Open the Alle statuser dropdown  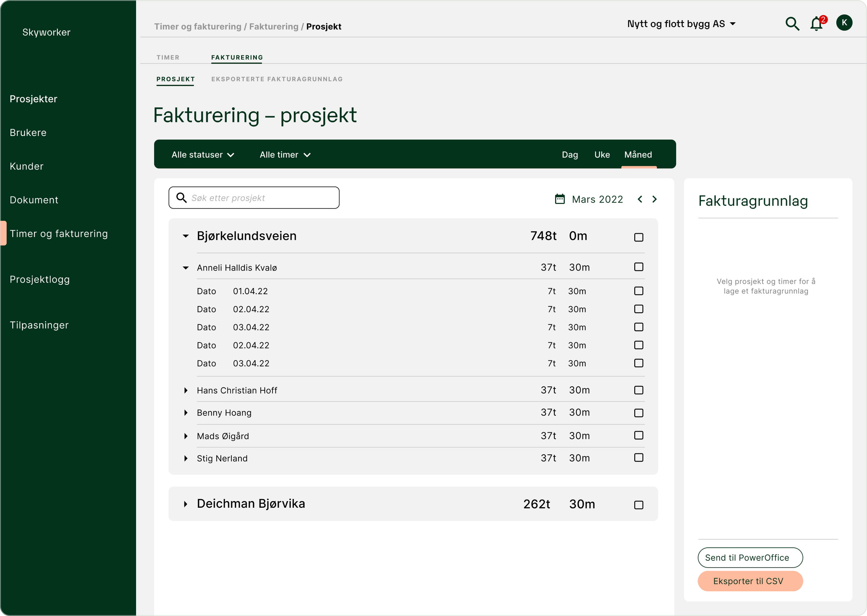[x=203, y=155]
